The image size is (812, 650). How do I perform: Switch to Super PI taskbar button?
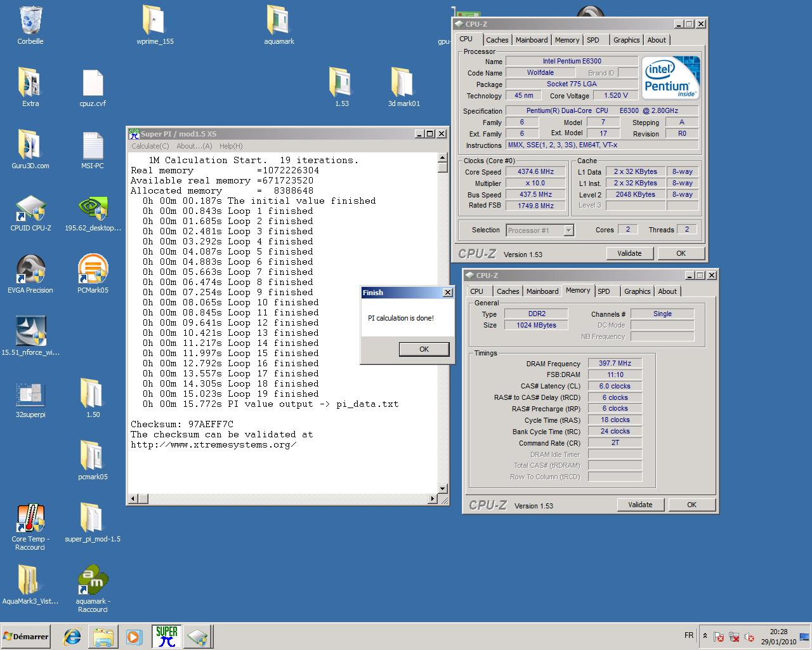pos(167,636)
